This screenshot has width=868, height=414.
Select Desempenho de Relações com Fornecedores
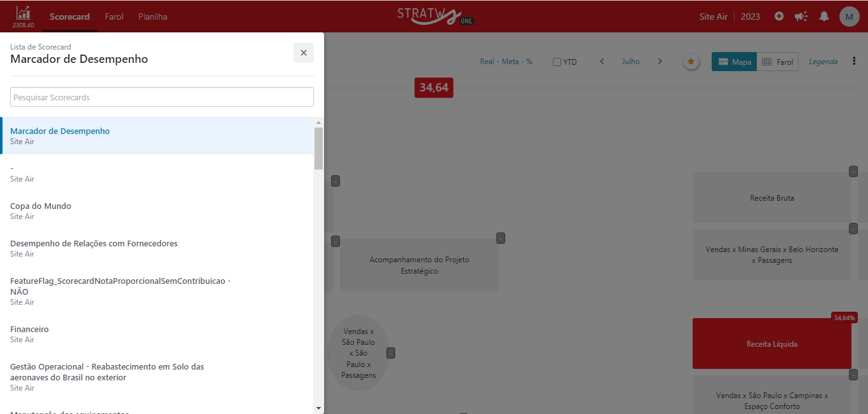click(x=158, y=248)
